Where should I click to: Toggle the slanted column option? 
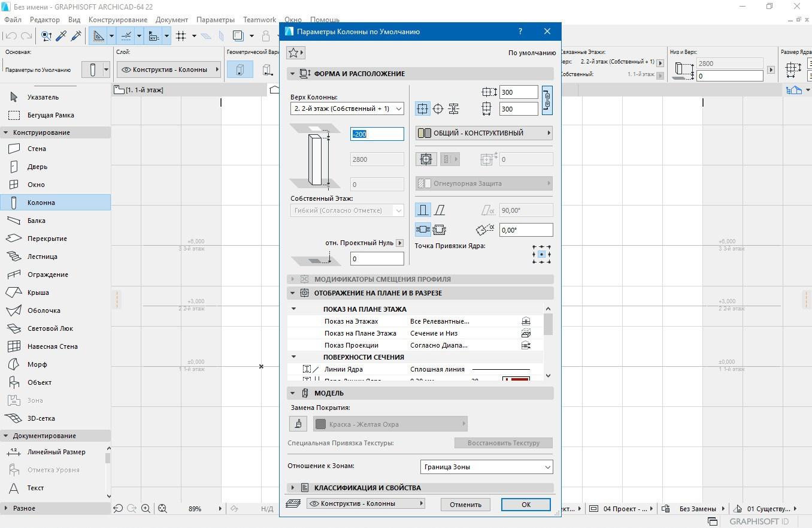pos(440,210)
